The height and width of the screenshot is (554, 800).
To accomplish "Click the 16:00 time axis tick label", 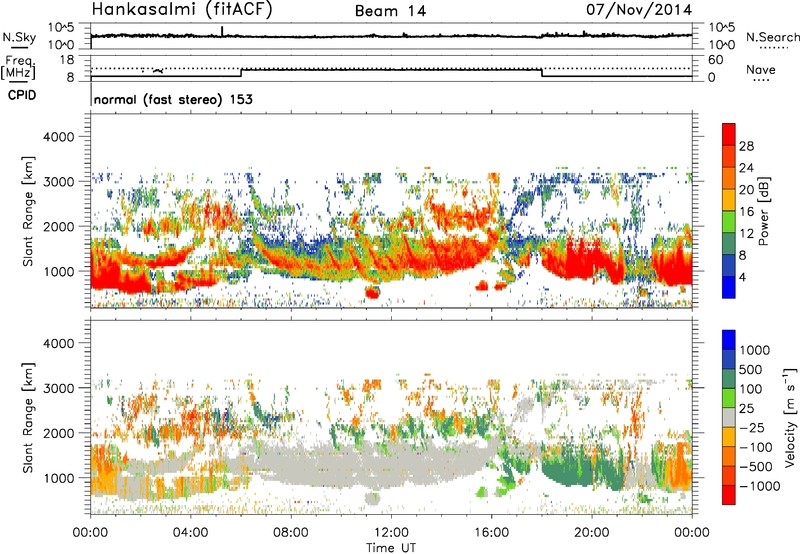I will coord(491,533).
